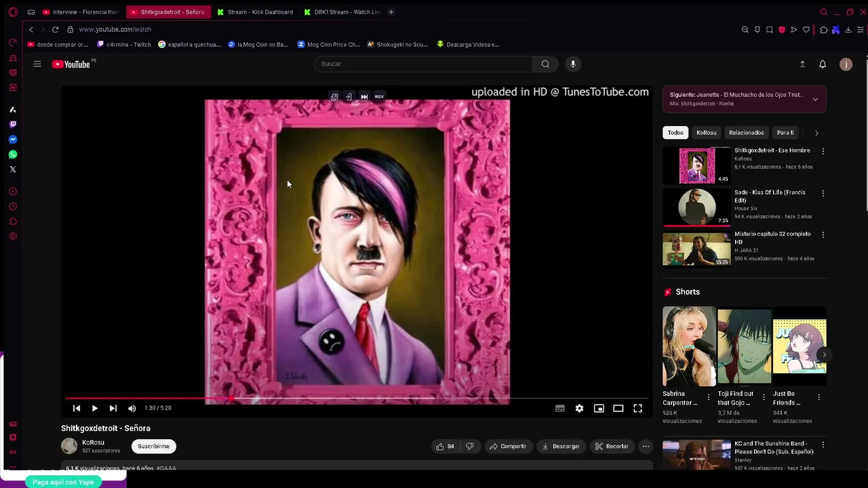
Task: Open browser extensions icon in toolbar
Action: (823, 30)
